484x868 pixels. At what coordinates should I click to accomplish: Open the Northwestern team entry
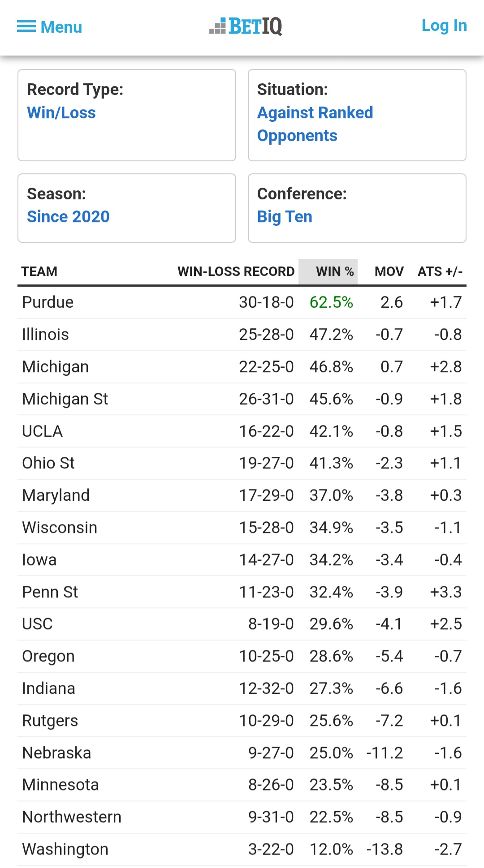[x=72, y=817]
